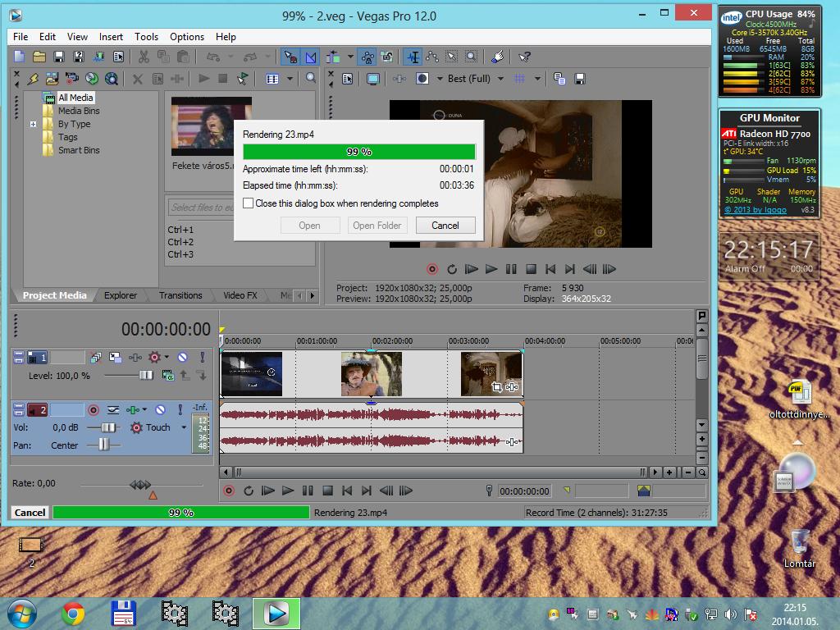Click the Split Screen View icon
The height and width of the screenshot is (630, 840).
pyautogui.click(x=422, y=79)
